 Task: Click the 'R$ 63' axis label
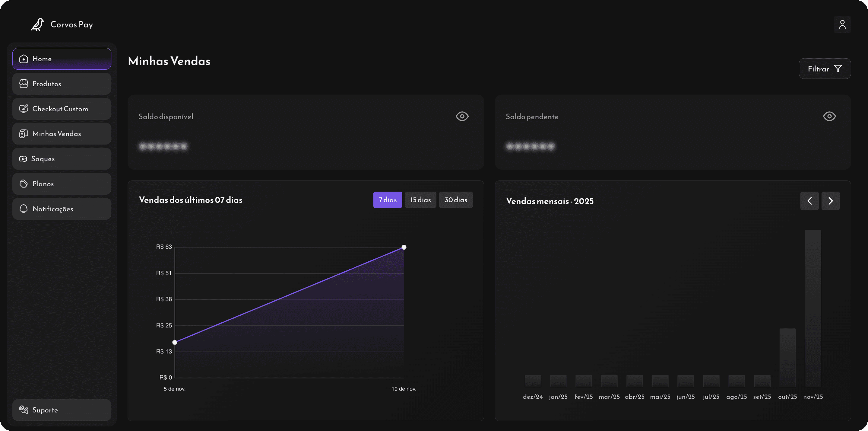(164, 247)
